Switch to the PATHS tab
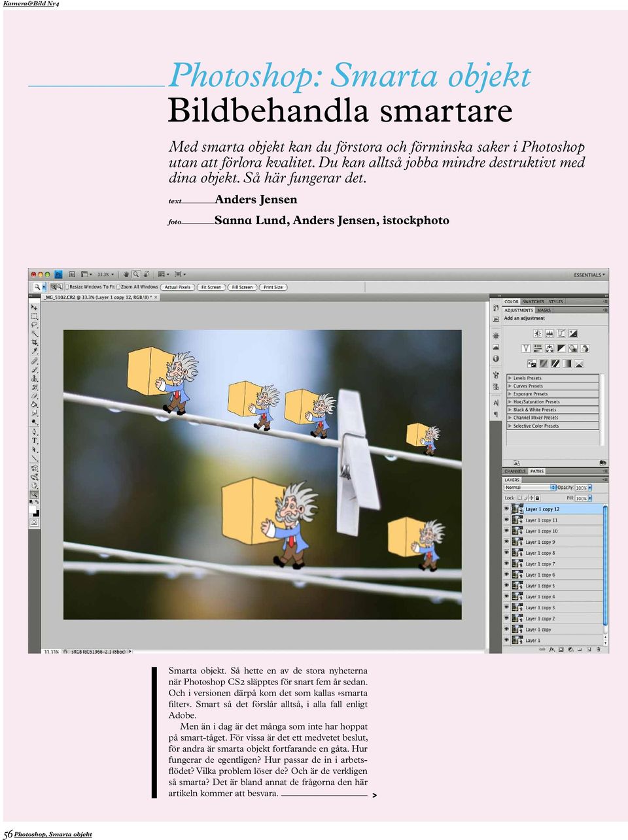The height and width of the screenshot is (840, 628). [537, 471]
